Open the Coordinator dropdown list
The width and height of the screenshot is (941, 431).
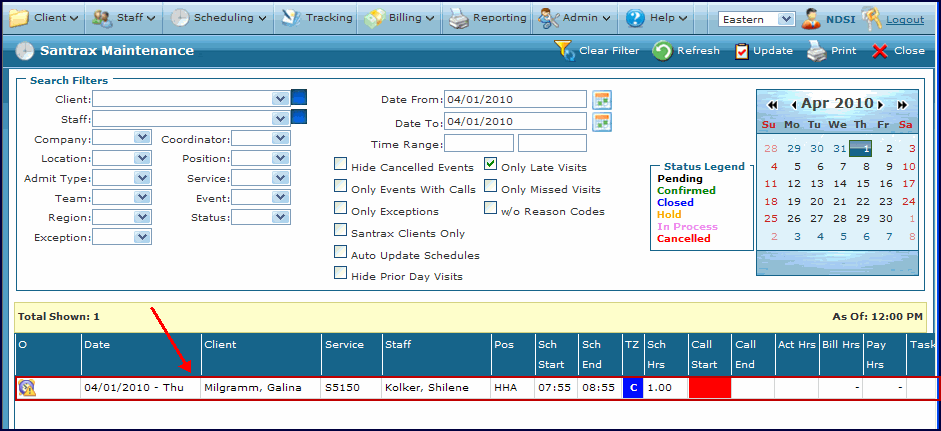281,138
